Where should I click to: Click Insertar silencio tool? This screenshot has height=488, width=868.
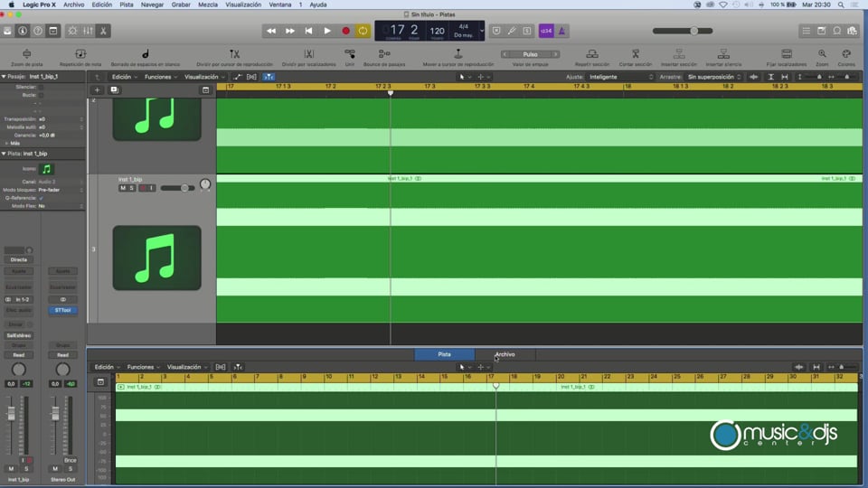click(x=723, y=57)
